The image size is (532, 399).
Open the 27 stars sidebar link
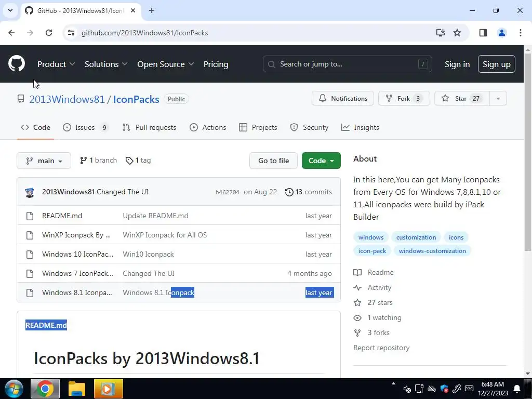click(x=373, y=303)
